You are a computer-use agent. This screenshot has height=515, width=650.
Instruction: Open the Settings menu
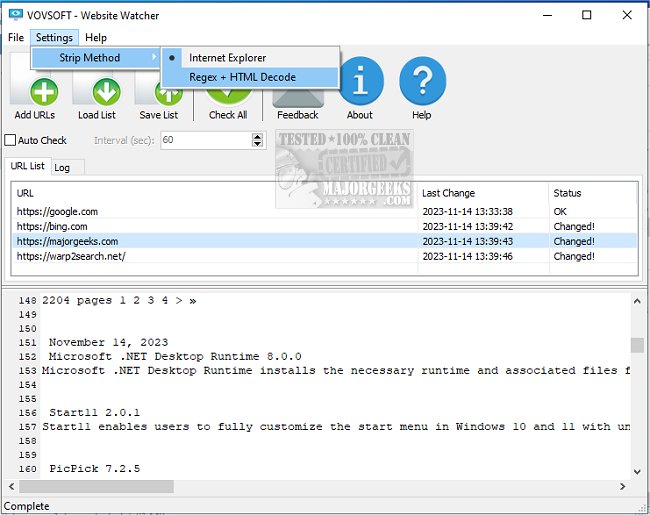[54, 38]
